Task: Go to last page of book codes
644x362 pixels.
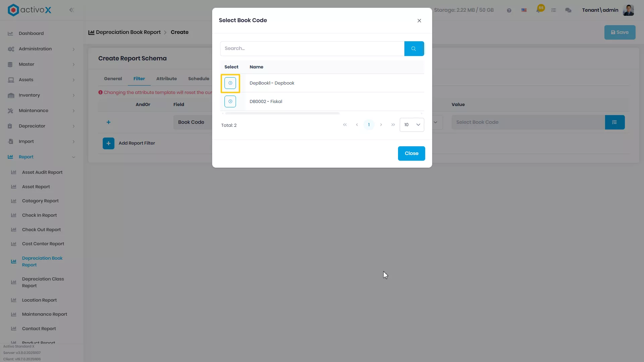Action: click(x=393, y=125)
